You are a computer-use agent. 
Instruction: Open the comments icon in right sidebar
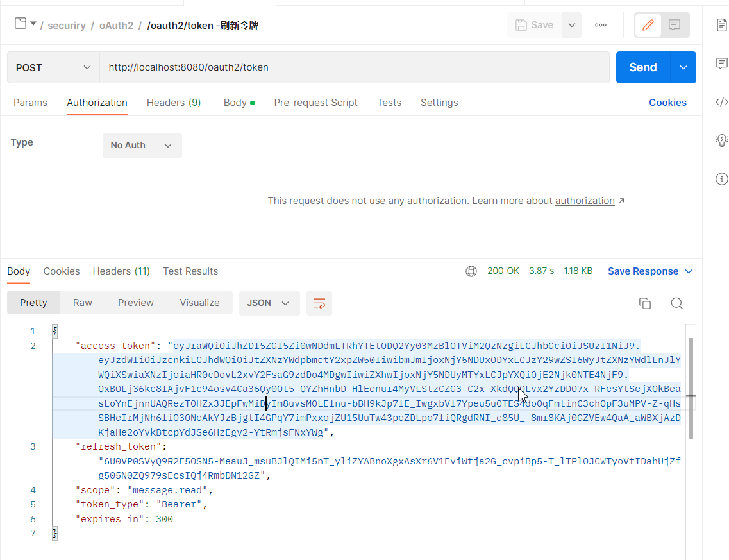(x=722, y=64)
